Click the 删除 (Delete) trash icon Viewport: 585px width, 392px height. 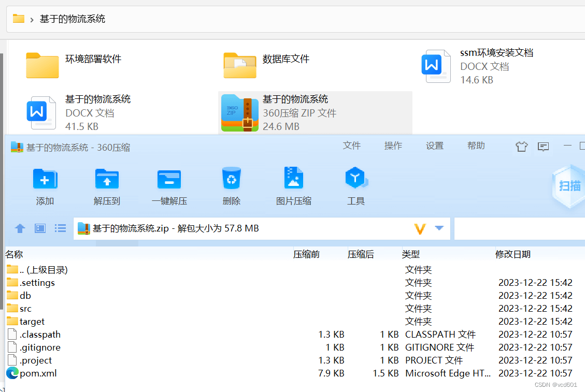[x=231, y=178]
